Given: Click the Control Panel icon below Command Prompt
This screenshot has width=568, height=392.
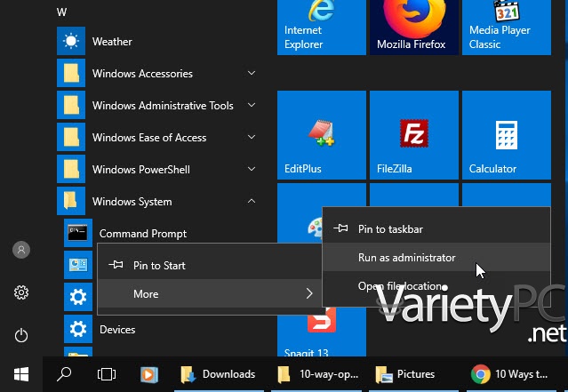Looking at the screenshot, I should click(x=78, y=265).
